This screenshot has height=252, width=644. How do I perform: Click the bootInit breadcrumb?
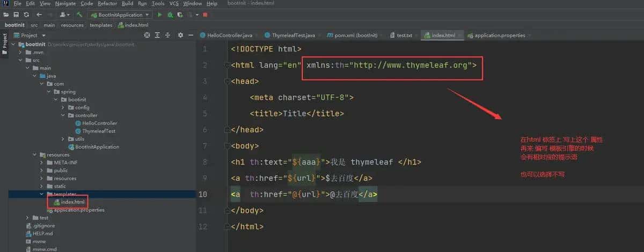(x=14, y=25)
